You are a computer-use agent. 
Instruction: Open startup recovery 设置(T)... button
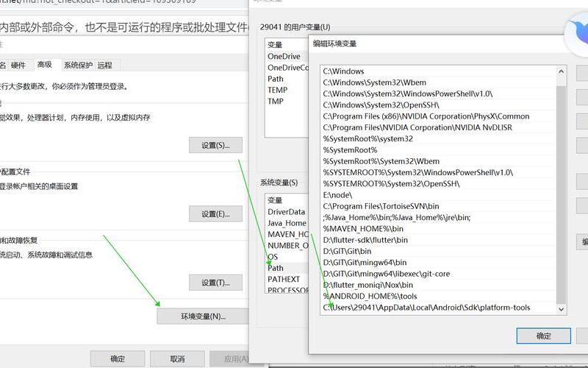(215, 283)
